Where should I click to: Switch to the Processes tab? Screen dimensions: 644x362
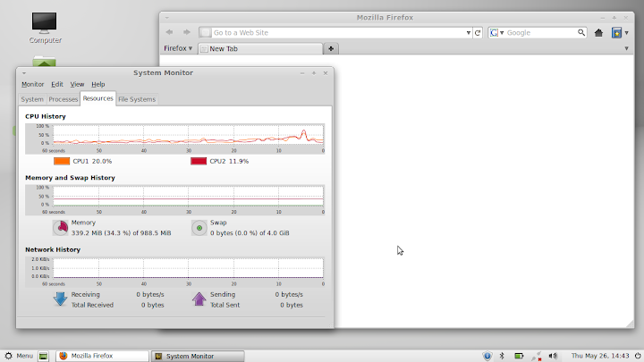tap(63, 99)
